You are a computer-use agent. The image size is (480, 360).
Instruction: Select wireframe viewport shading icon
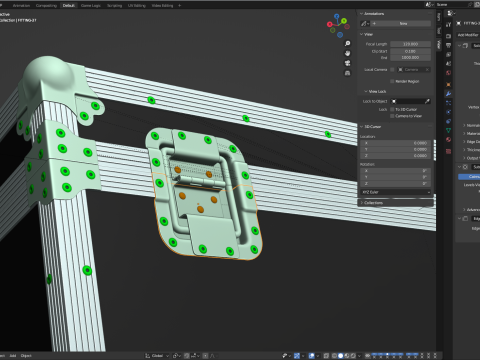[x=334, y=356]
